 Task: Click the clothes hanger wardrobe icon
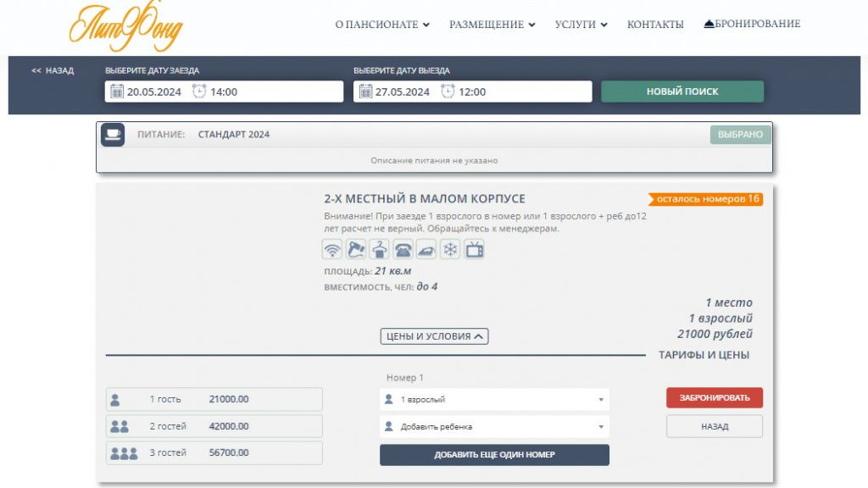point(380,249)
